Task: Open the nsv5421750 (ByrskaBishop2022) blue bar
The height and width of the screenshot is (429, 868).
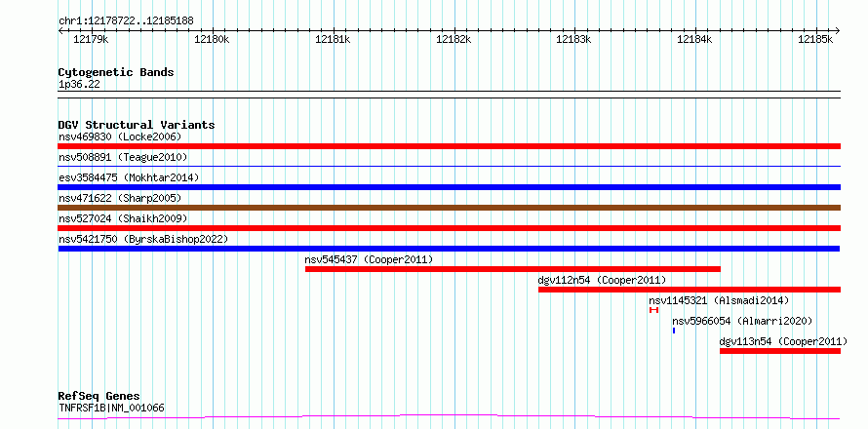Action: click(x=449, y=249)
